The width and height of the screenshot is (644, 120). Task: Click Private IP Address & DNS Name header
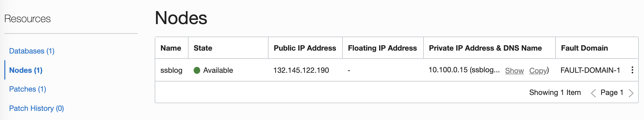point(485,48)
